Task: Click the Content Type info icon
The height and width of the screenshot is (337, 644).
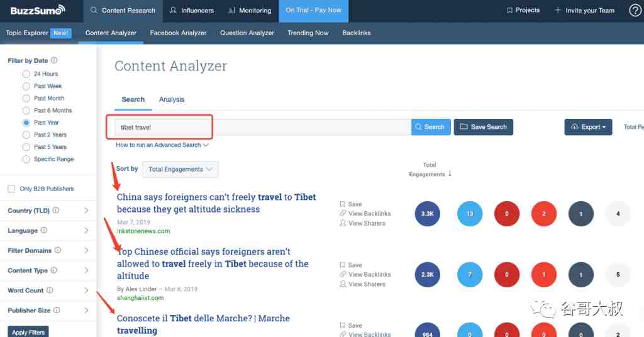Action: pyautogui.click(x=54, y=270)
